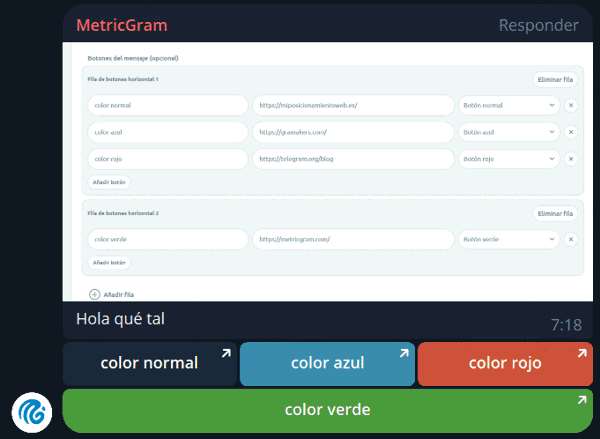The height and width of the screenshot is (439, 600).
Task: Click the miposicionamientoweb.es URL field
Action: coord(353,105)
